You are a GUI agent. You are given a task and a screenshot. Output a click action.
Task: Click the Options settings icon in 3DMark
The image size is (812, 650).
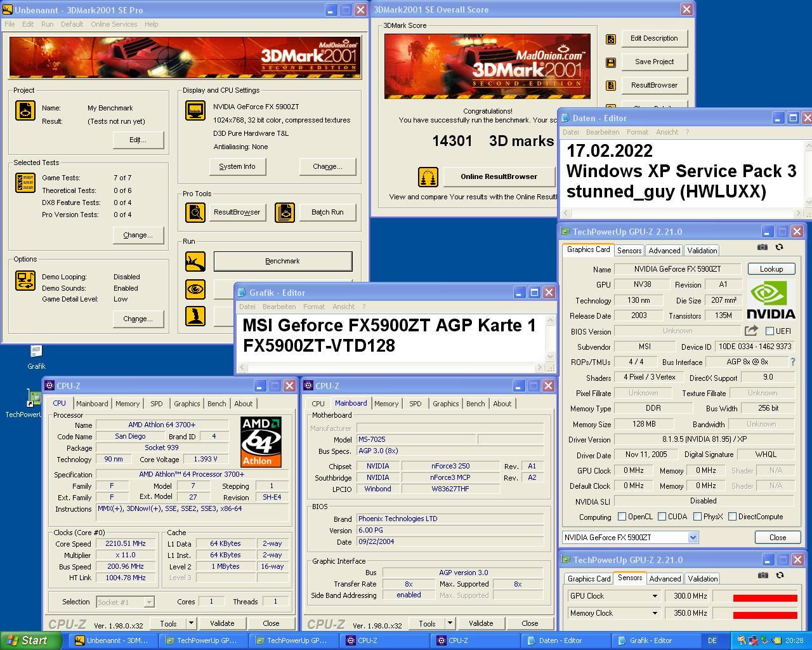(25, 281)
